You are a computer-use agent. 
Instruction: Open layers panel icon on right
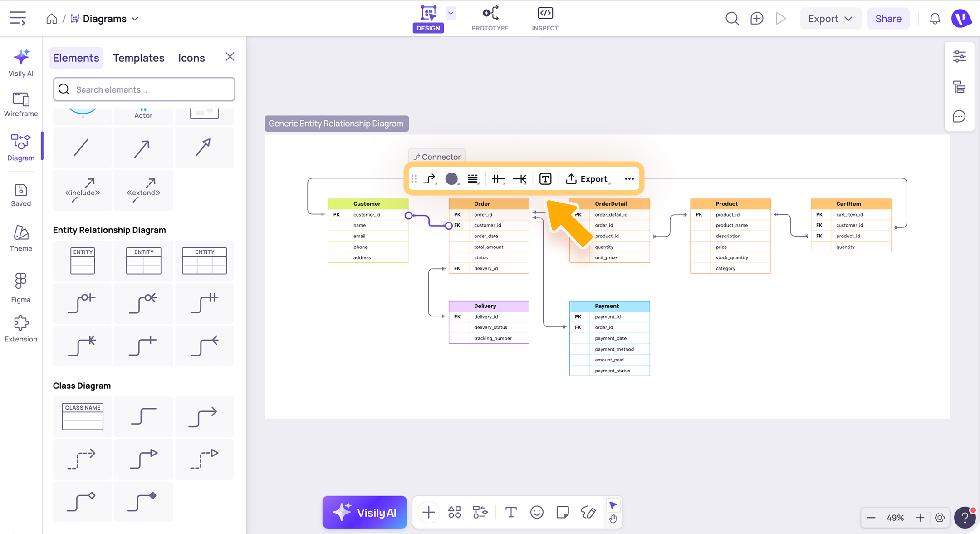click(959, 87)
